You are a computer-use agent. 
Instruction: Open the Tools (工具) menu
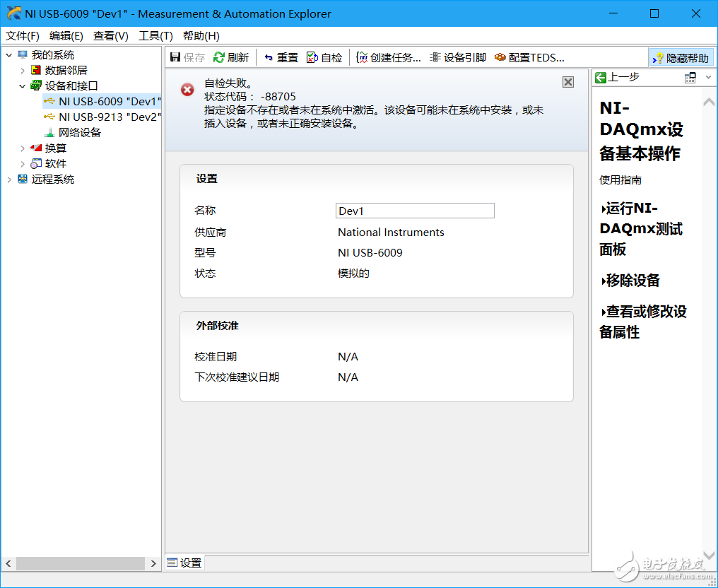155,36
